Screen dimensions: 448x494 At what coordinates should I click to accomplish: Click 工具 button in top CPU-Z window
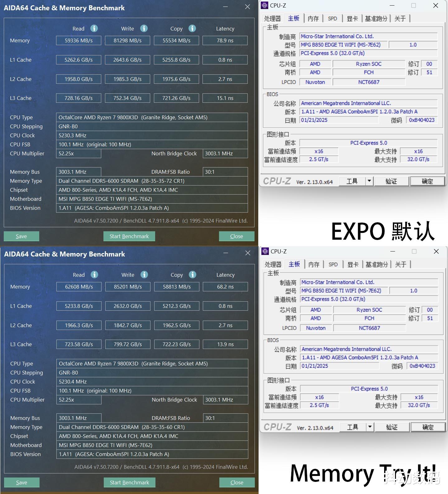pos(352,181)
